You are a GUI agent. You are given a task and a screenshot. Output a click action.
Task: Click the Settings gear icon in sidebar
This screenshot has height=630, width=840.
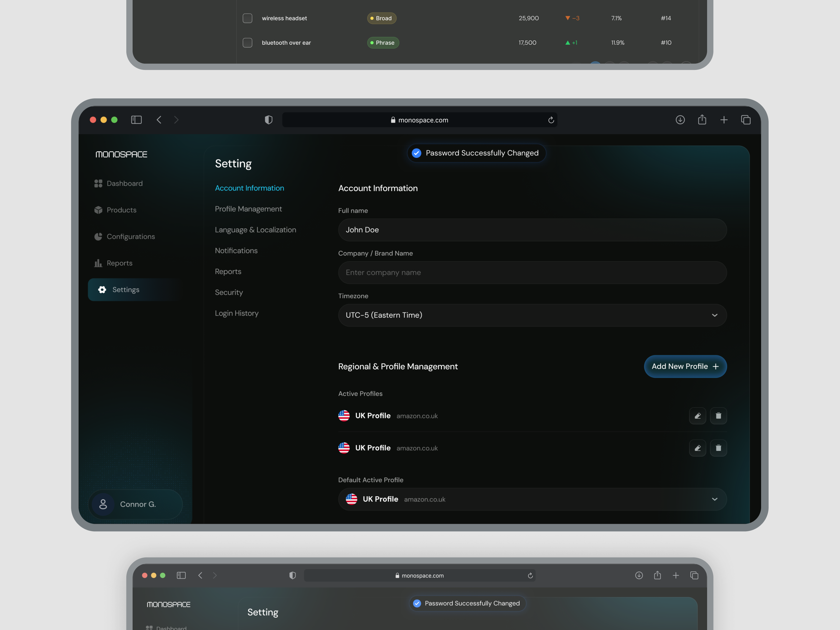coord(102,290)
